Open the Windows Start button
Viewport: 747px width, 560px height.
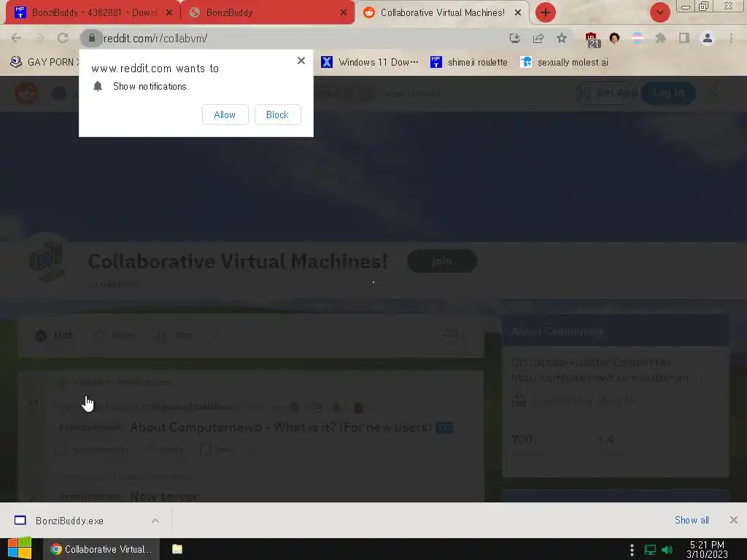[20, 548]
